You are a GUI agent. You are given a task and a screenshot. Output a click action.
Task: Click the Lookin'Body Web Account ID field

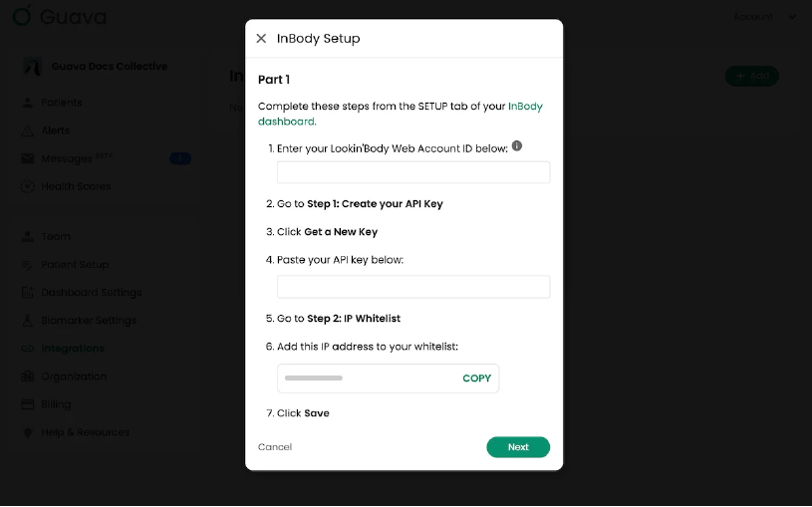coord(413,172)
